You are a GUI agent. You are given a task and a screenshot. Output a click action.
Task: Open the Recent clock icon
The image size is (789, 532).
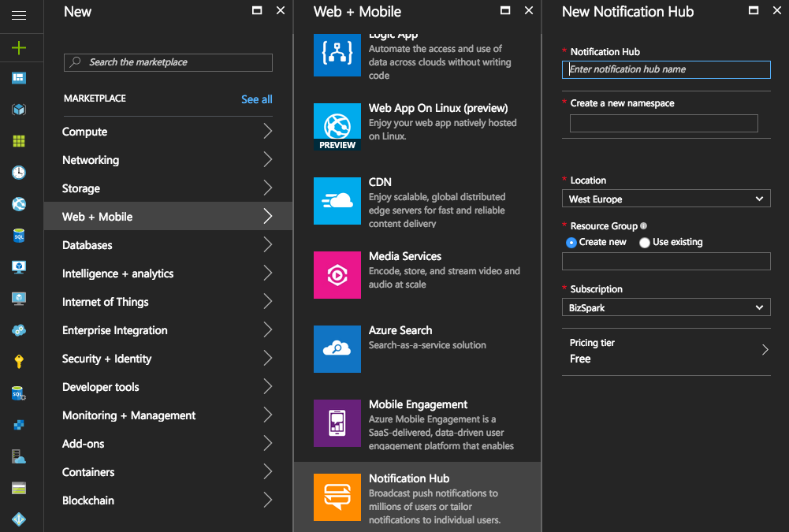pos(19,172)
